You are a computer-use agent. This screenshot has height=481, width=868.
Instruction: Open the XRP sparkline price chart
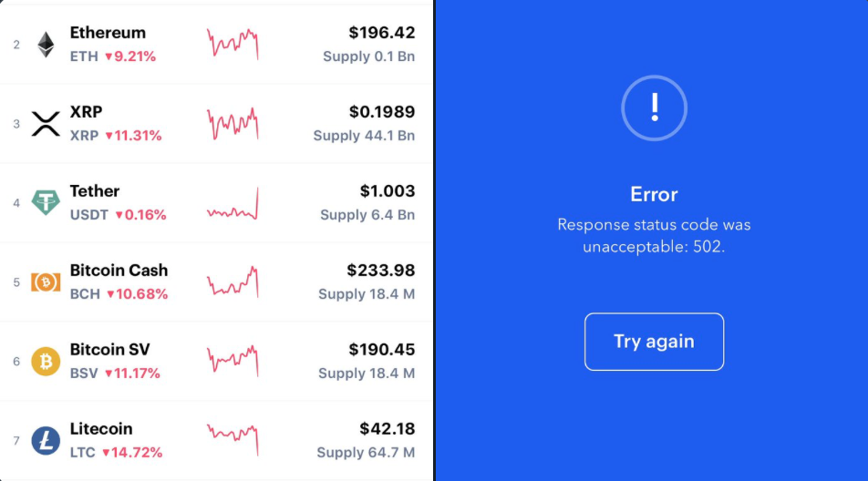pyautogui.click(x=232, y=123)
